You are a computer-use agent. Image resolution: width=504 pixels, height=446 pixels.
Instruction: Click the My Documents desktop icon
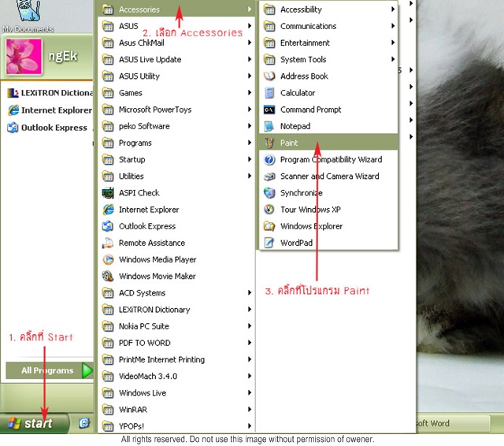tap(28, 16)
